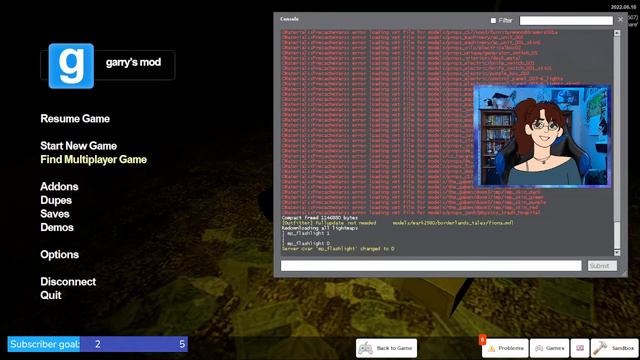This screenshot has height=360, width=640.
Task: Open the Games selection button
Action: click(x=549, y=348)
